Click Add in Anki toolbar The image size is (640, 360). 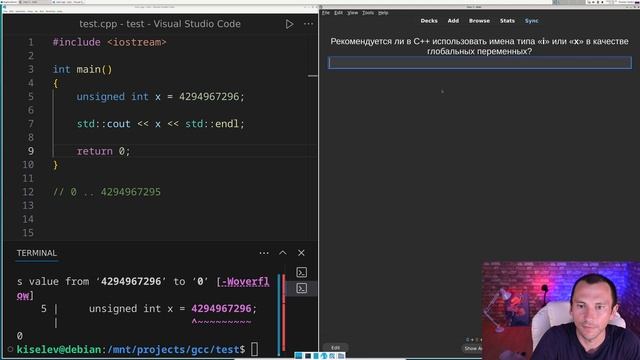tap(453, 21)
